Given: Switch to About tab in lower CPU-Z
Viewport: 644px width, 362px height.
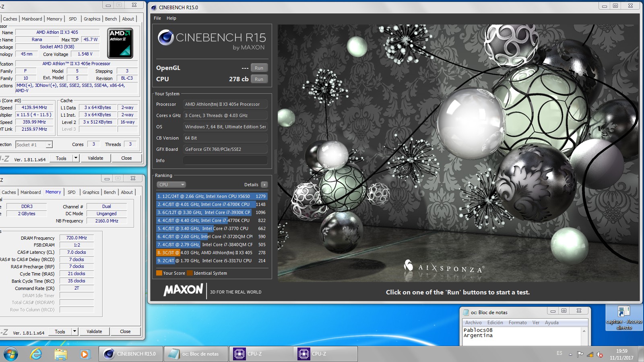Looking at the screenshot, I should tap(127, 192).
